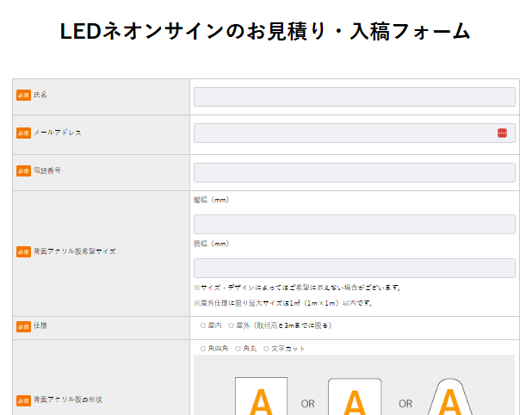The height and width of the screenshot is (415, 532).
Task: Choose the 文字カット shape radio option
Action: point(267,349)
